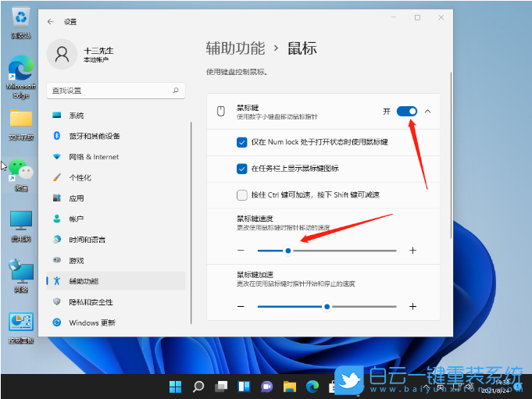Click the mouse icon beside 鼠标键
Image resolution: width=532 pixels, height=399 pixels.
[x=221, y=111]
